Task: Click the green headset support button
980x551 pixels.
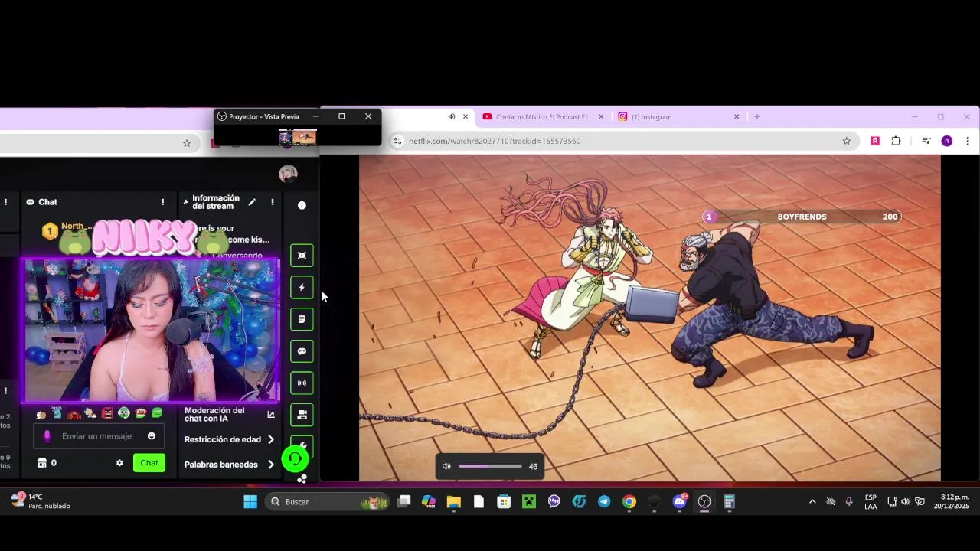Action: coord(295,458)
